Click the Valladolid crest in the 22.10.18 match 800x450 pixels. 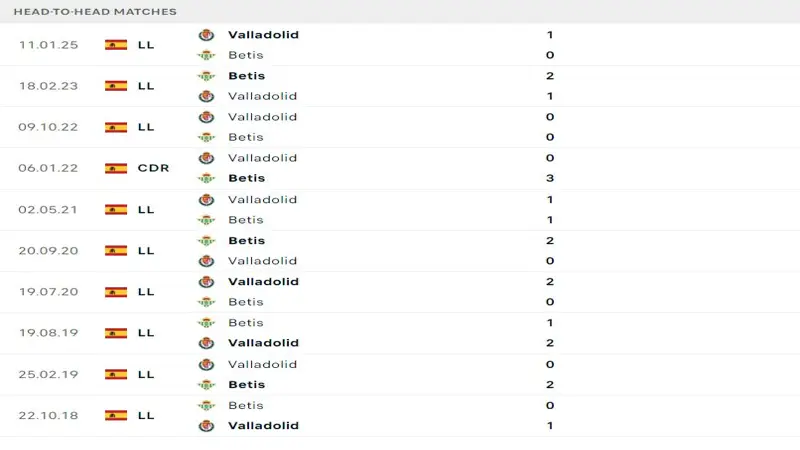click(207, 426)
